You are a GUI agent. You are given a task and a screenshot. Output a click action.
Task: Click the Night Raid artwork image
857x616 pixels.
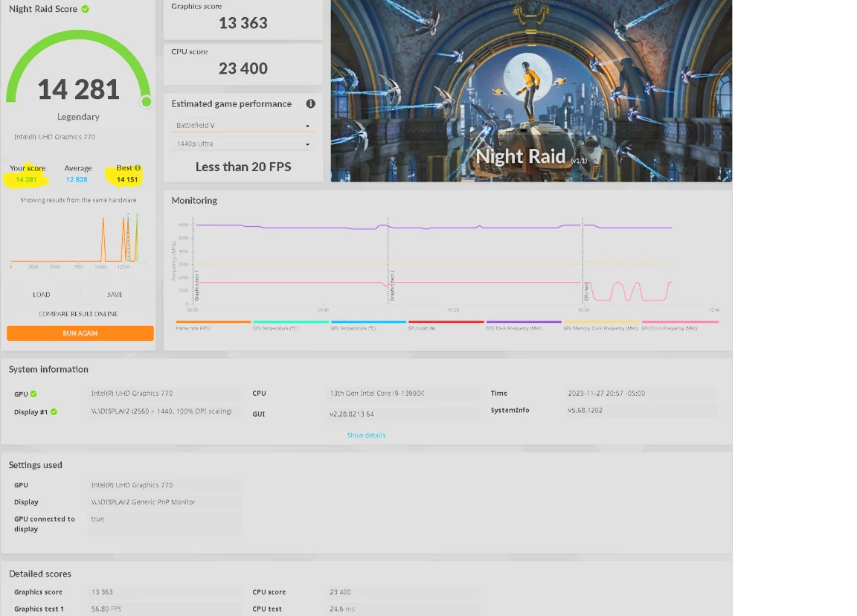(x=531, y=91)
